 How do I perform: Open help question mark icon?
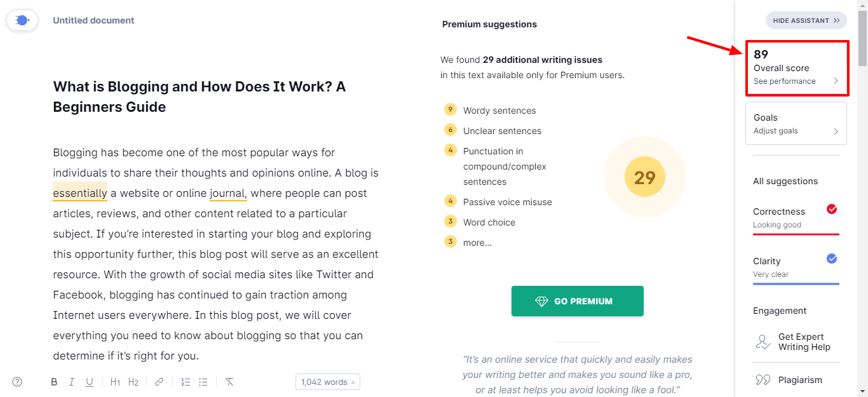pos(17,382)
